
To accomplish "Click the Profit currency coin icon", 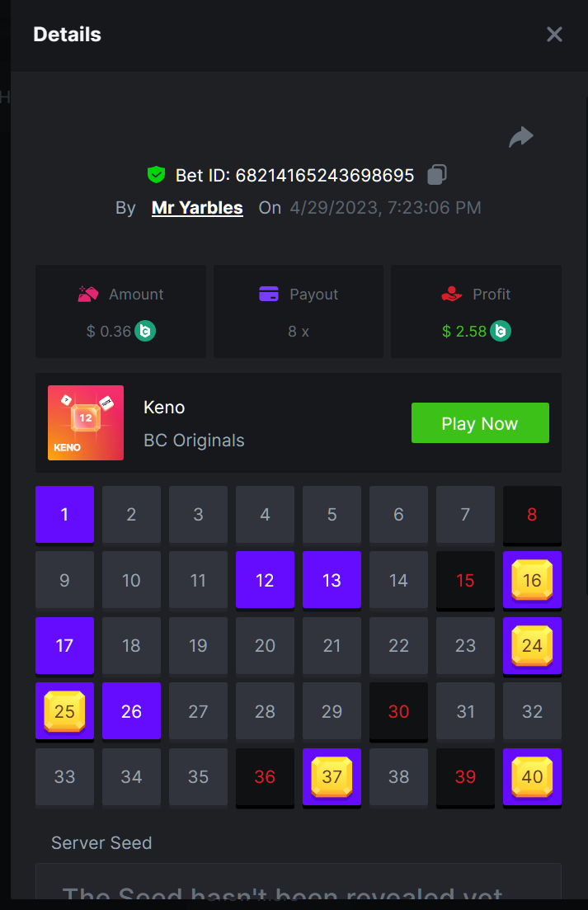I will pos(501,331).
